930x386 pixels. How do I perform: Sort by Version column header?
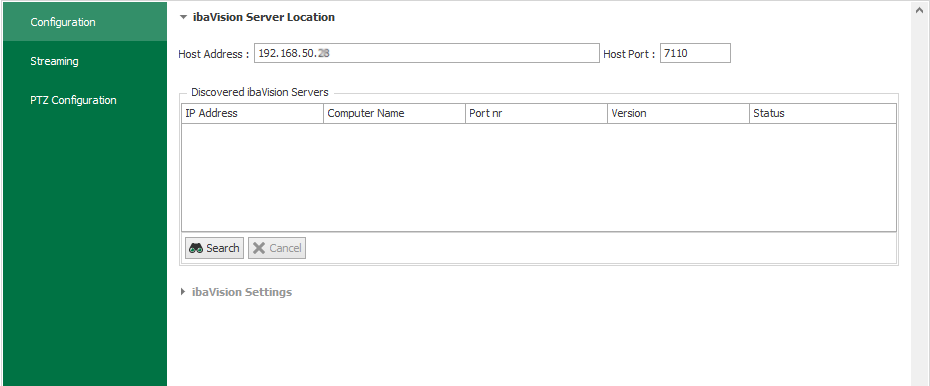pos(678,113)
